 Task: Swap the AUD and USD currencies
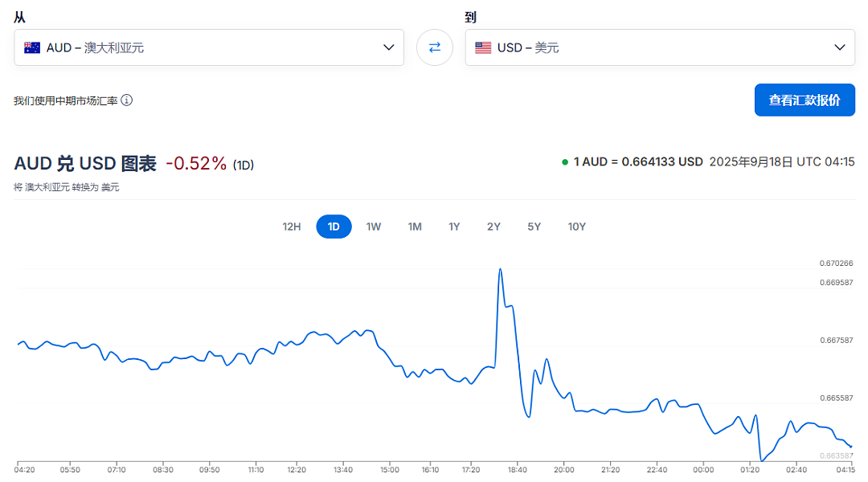(435, 47)
